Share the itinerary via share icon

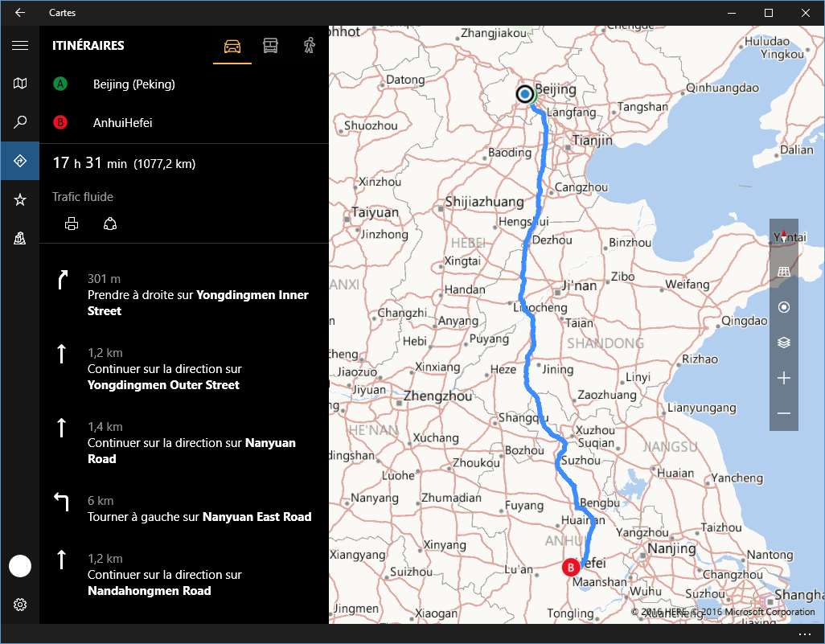point(111,224)
